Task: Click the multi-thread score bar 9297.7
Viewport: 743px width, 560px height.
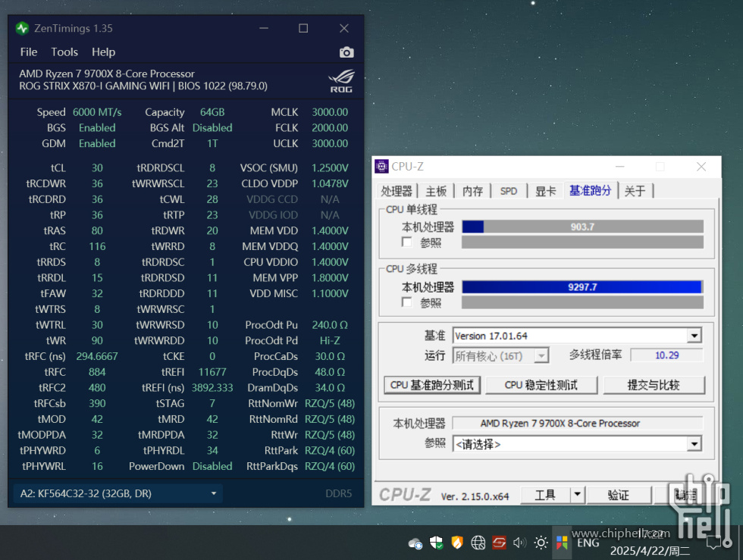Action: click(582, 287)
